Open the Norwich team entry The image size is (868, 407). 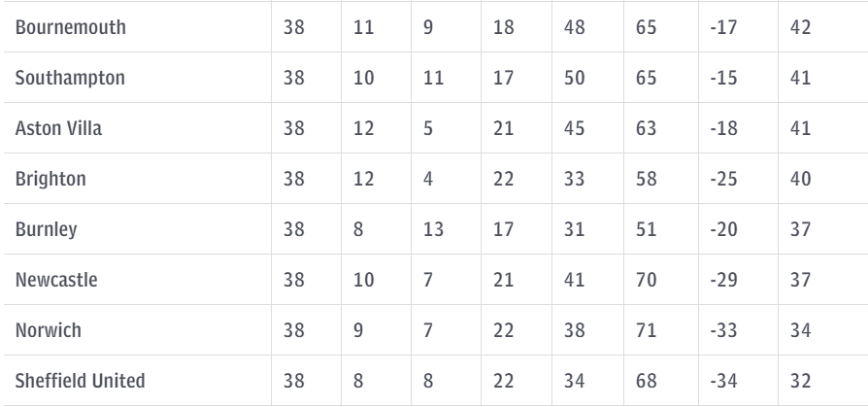(x=49, y=330)
